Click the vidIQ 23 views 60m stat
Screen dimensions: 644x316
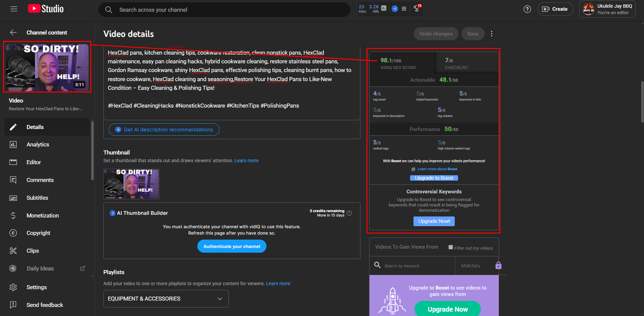(362, 9)
